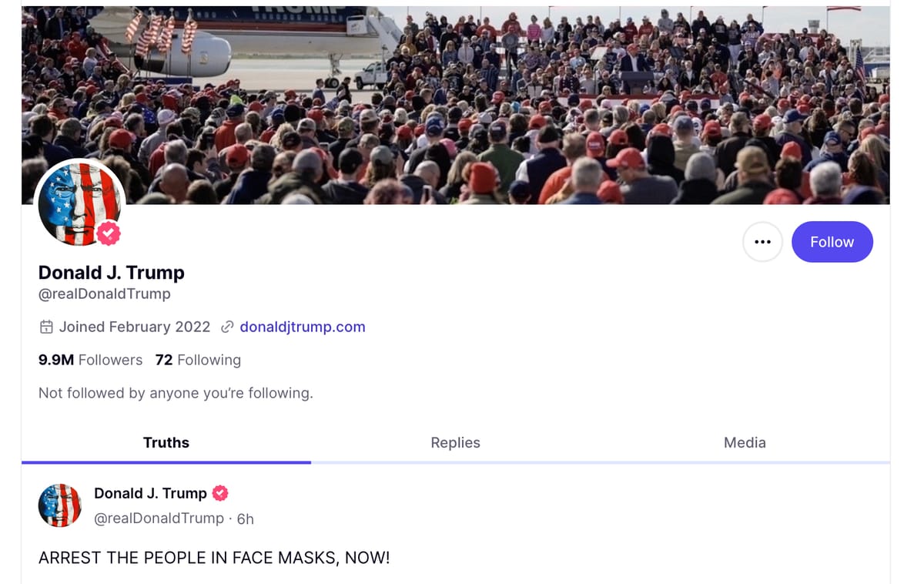Click the verified badge next to post author

pos(220,493)
